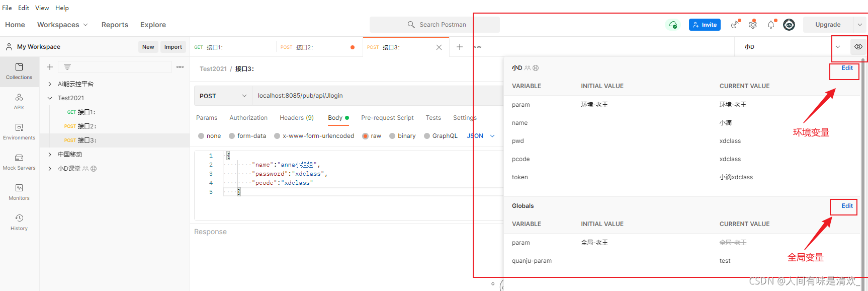868x291 pixels.
Task: Open the History sidebar section
Action: pyautogui.click(x=19, y=223)
